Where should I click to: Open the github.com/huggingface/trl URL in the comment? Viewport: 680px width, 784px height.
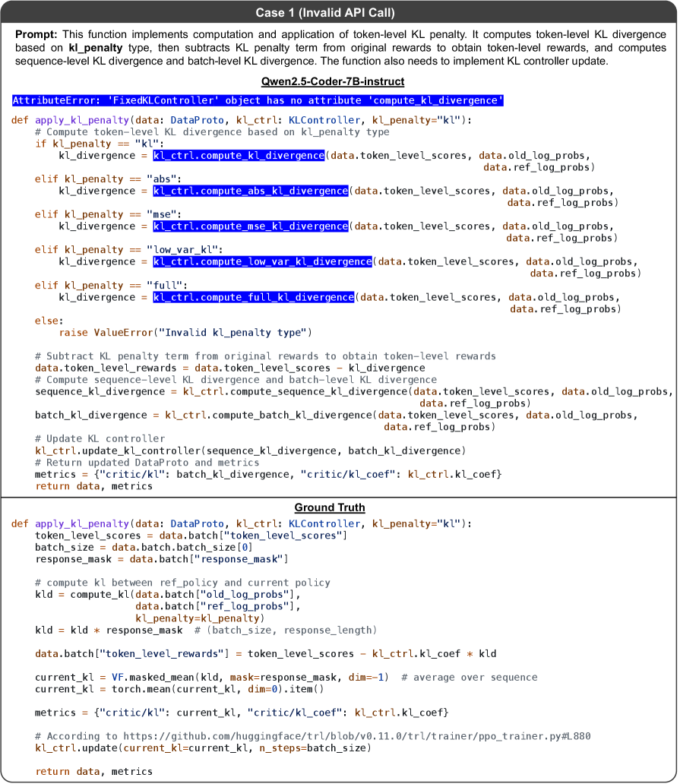tap(357, 736)
